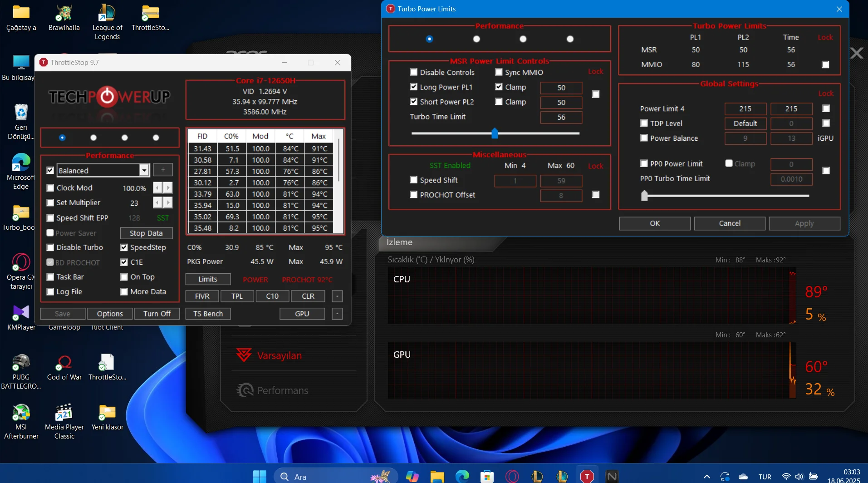868x483 pixels.
Task: Click the Short Power PL2 value field
Action: pos(561,103)
